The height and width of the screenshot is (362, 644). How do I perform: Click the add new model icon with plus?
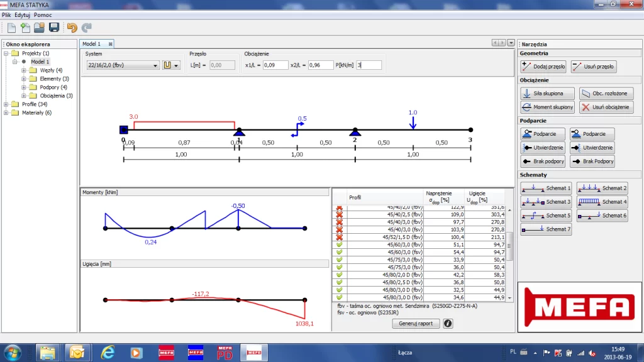coord(25,28)
